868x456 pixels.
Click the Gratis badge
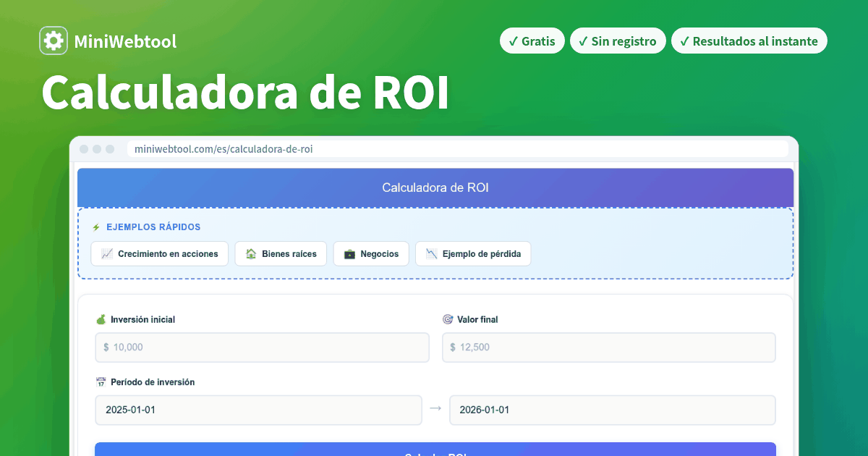pyautogui.click(x=532, y=41)
